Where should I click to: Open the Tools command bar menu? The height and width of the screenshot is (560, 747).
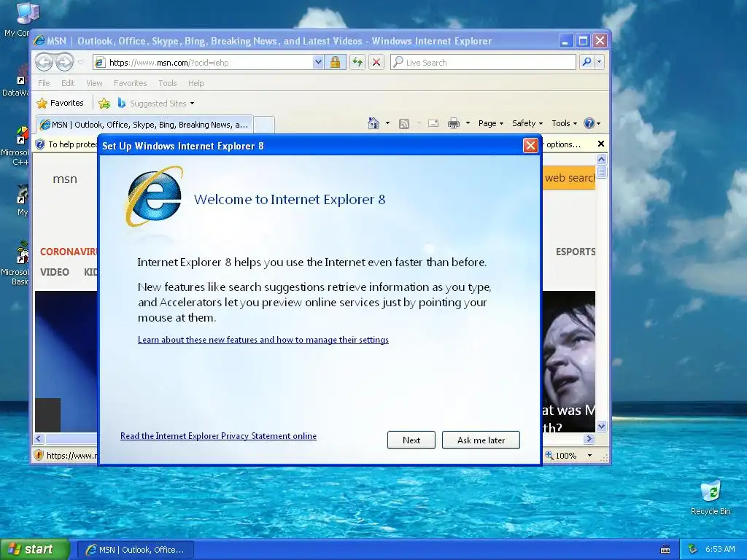564,123
